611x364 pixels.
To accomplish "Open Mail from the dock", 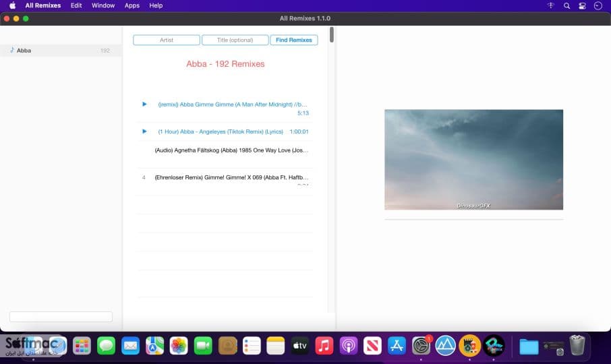I will (130, 345).
